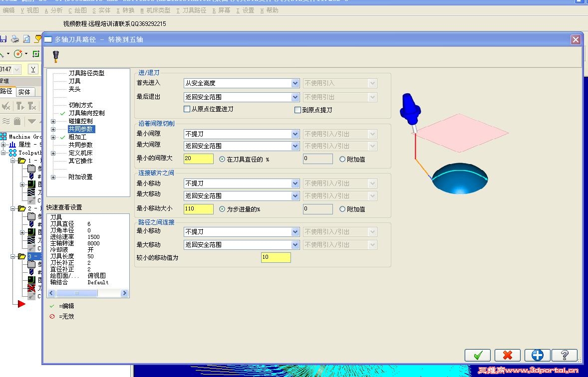Image resolution: width=588 pixels, height=377 pixels.
Task: Click the Save disk icon in main toolbar
Action: 3,39
